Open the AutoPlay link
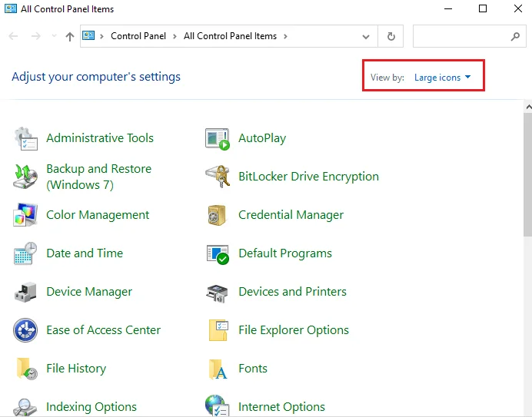The image size is (532, 417). point(262,138)
